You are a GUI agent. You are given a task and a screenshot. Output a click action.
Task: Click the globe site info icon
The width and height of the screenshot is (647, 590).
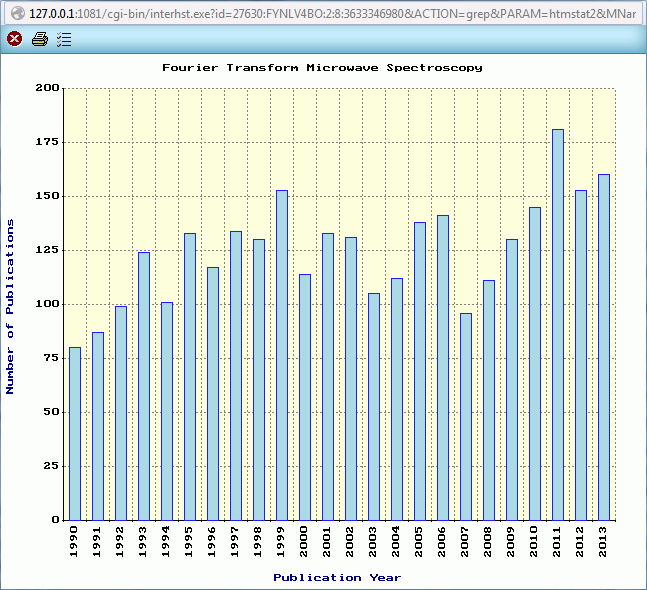click(x=17, y=11)
